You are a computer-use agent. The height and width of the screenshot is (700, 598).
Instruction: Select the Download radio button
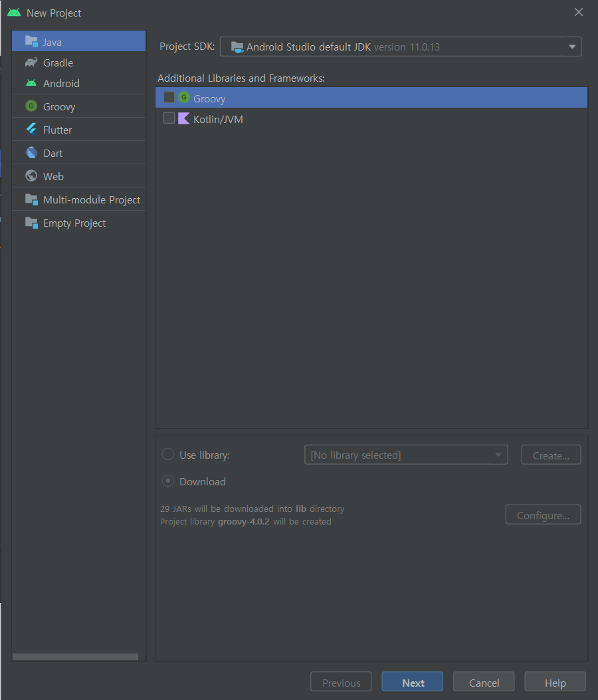(x=168, y=481)
